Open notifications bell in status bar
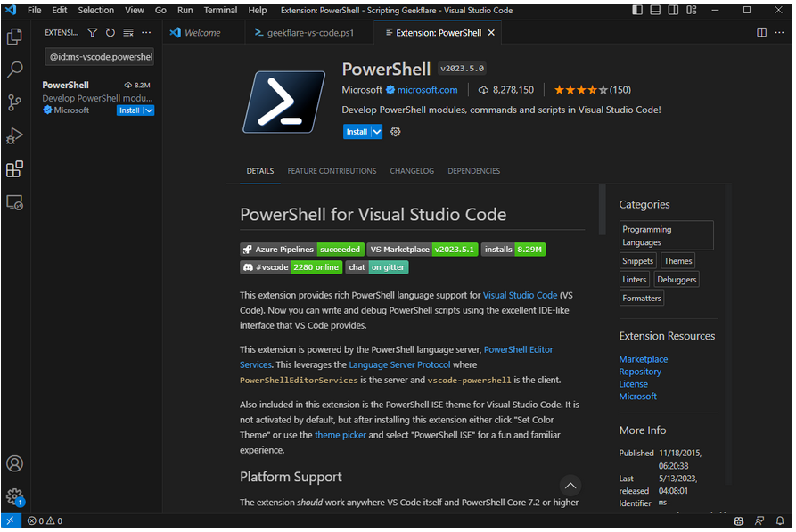Screen dimensions: 796x532 (780, 520)
